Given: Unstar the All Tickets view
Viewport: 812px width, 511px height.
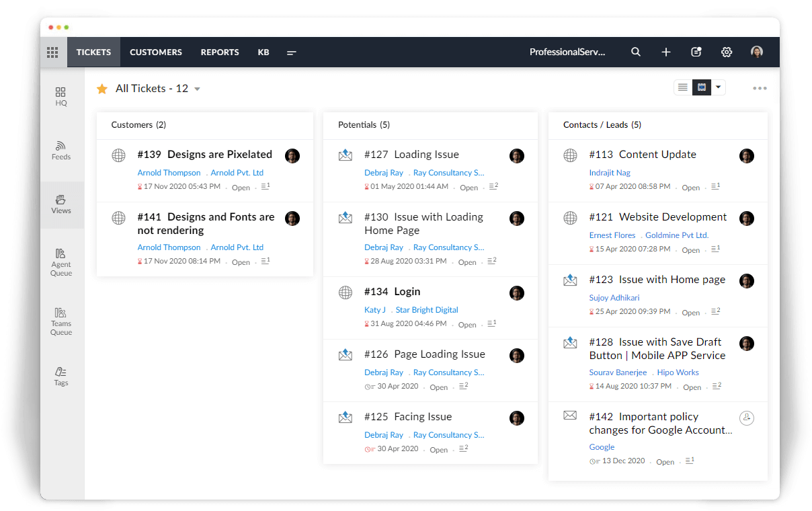Looking at the screenshot, I should (x=101, y=88).
